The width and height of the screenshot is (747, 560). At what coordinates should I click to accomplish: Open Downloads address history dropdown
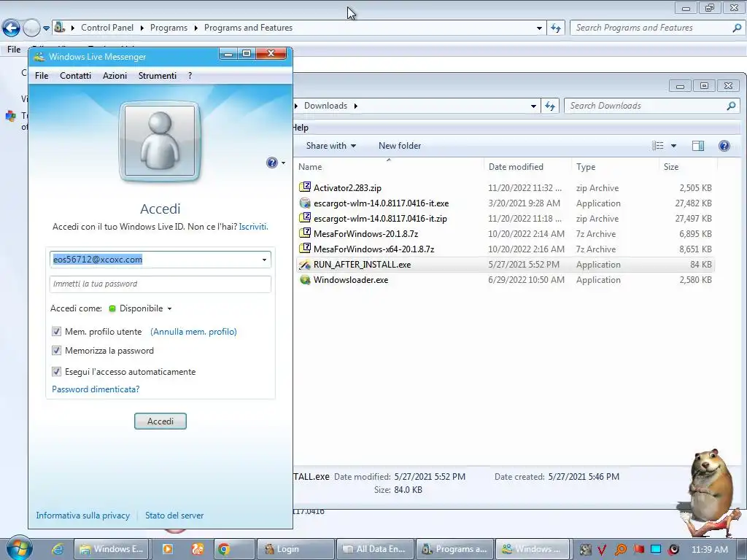(533, 106)
